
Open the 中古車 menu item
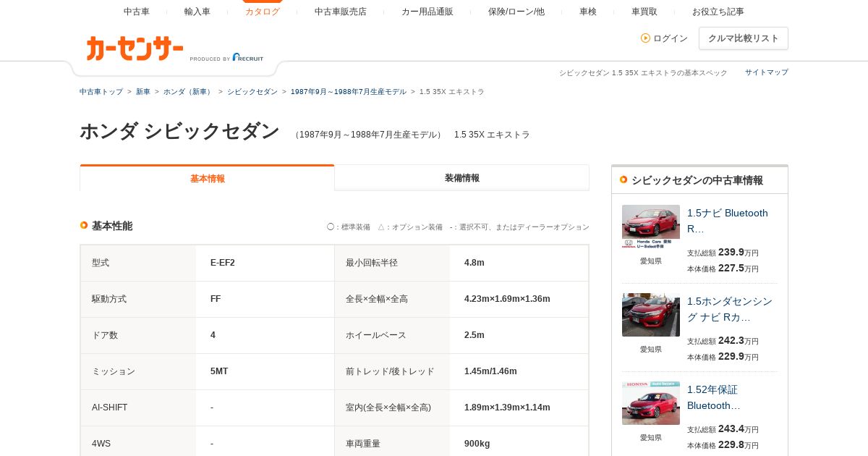(137, 12)
